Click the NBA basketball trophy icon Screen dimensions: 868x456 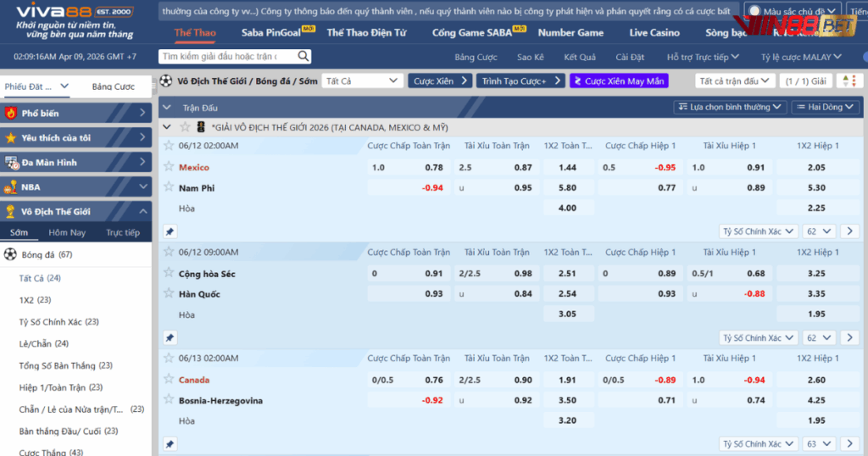[x=11, y=187]
